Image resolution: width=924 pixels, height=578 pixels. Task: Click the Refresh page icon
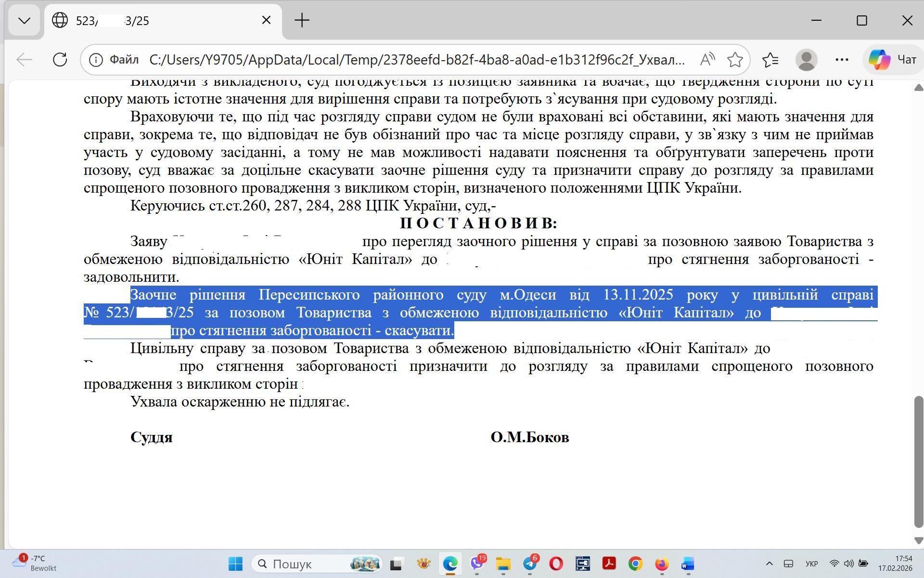point(60,60)
